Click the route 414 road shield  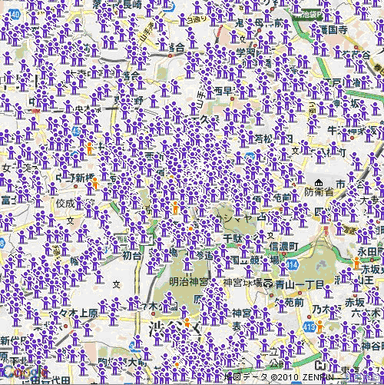[x=293, y=266]
